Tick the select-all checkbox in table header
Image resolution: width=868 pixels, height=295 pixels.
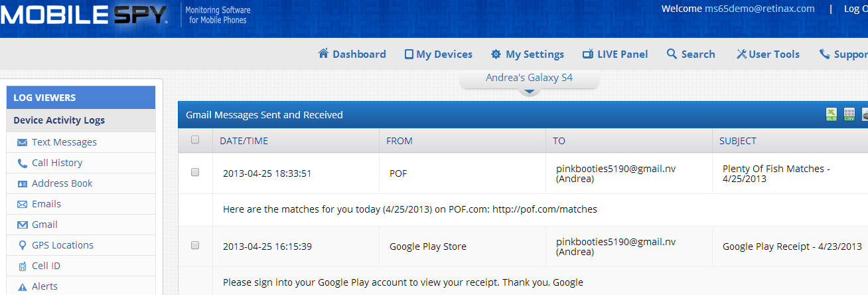pos(195,140)
